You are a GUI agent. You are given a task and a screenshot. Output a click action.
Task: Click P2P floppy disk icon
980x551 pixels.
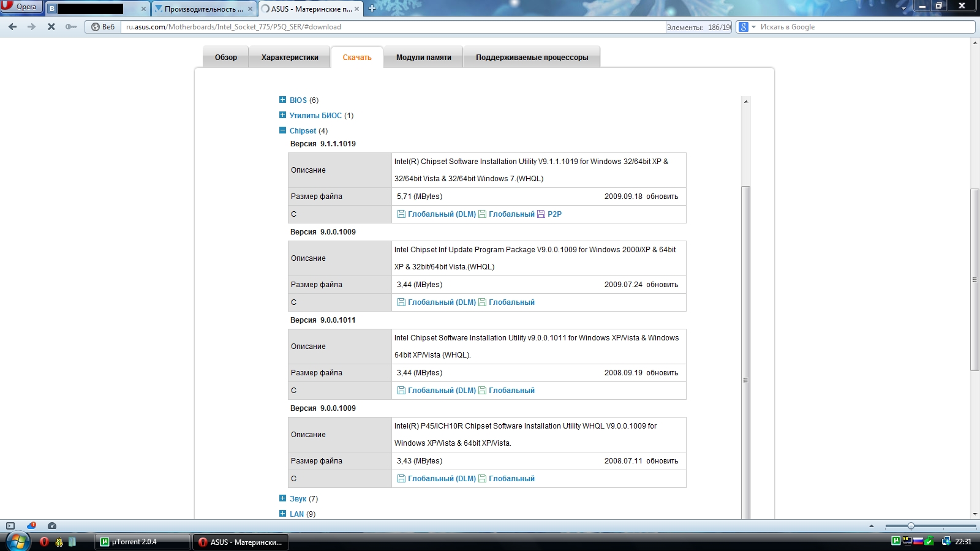tap(541, 214)
